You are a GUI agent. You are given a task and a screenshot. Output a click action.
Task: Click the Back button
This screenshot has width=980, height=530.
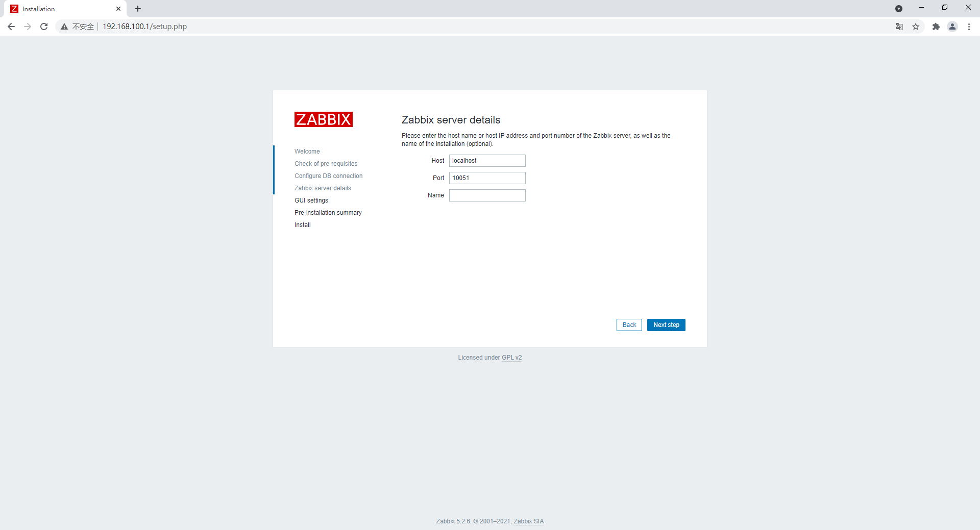[629, 325]
